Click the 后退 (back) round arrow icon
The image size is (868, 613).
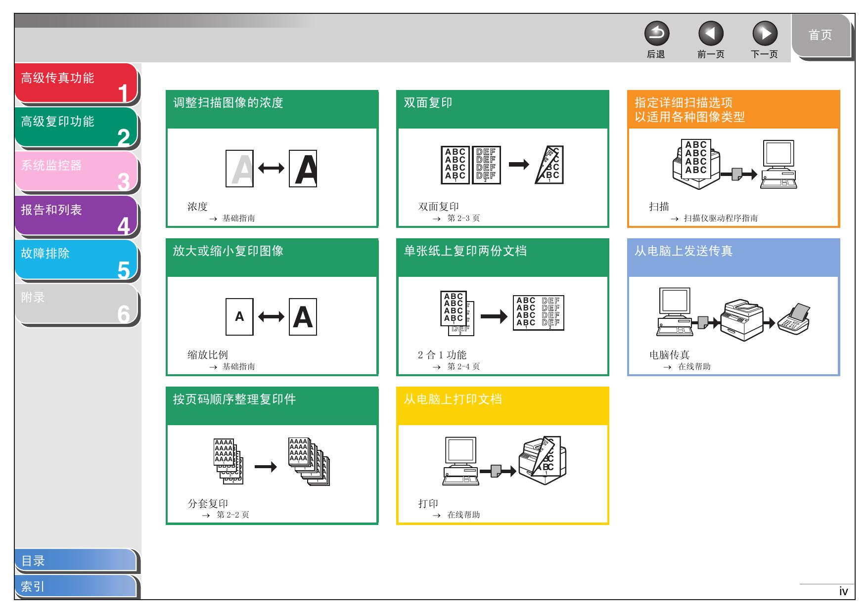pos(656,34)
